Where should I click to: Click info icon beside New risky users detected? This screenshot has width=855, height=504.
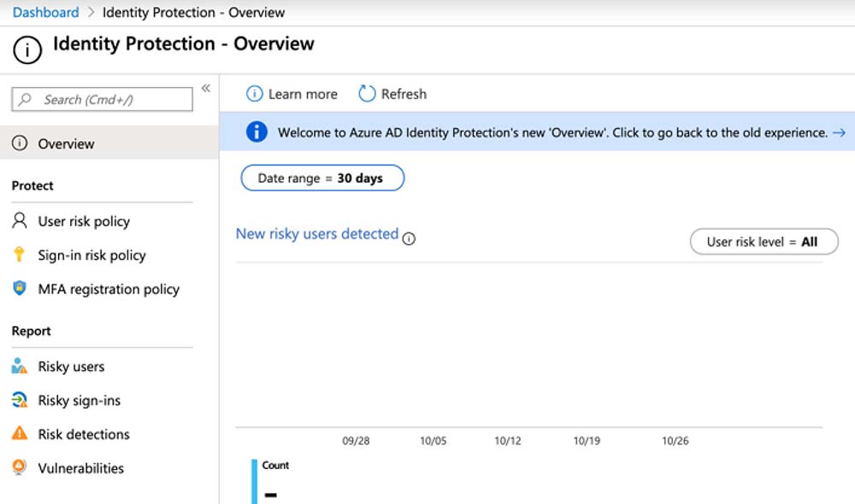coord(409,239)
